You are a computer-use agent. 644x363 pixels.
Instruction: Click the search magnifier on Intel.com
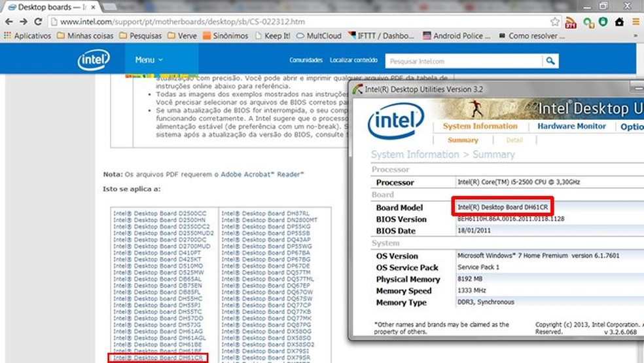pos(550,61)
